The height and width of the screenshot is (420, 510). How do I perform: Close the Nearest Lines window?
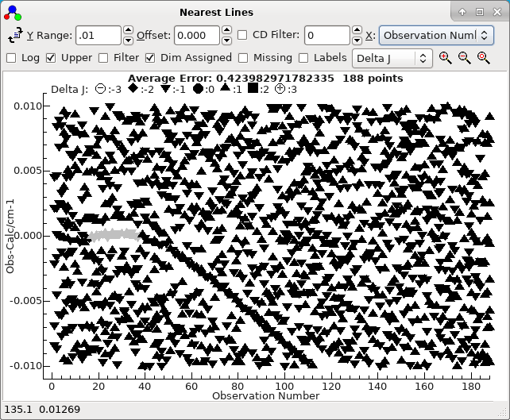coord(497,12)
